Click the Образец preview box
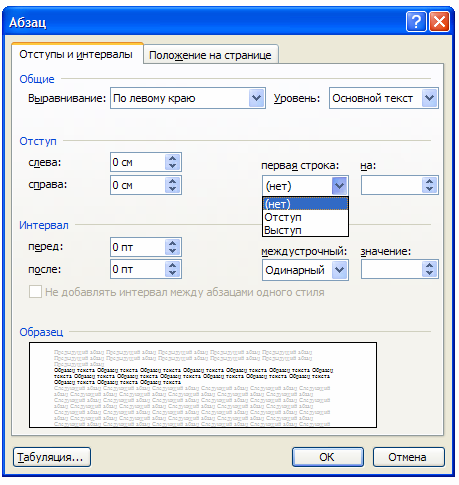This screenshot has height=485, width=459. 203,385
